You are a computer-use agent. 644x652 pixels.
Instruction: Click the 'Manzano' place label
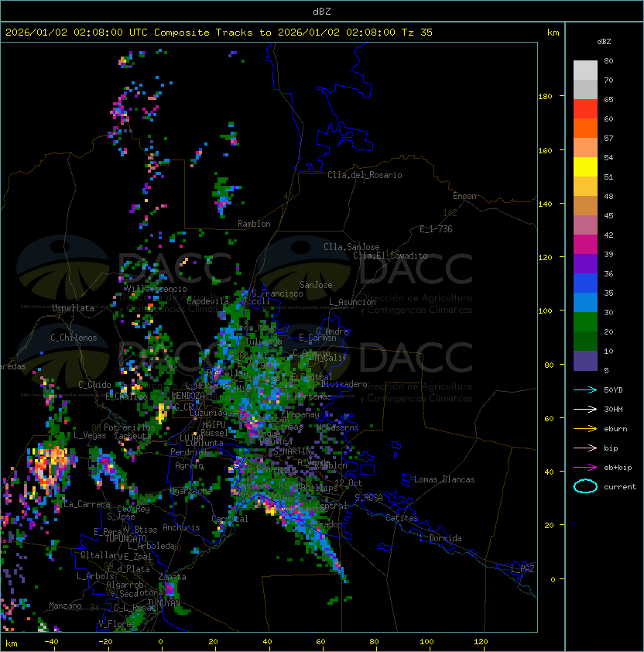coord(65,606)
